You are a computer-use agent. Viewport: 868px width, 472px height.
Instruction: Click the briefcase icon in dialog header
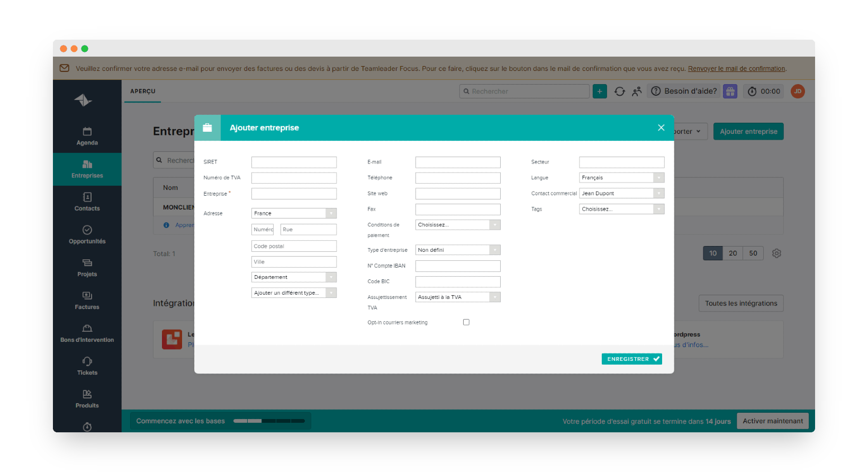click(207, 128)
